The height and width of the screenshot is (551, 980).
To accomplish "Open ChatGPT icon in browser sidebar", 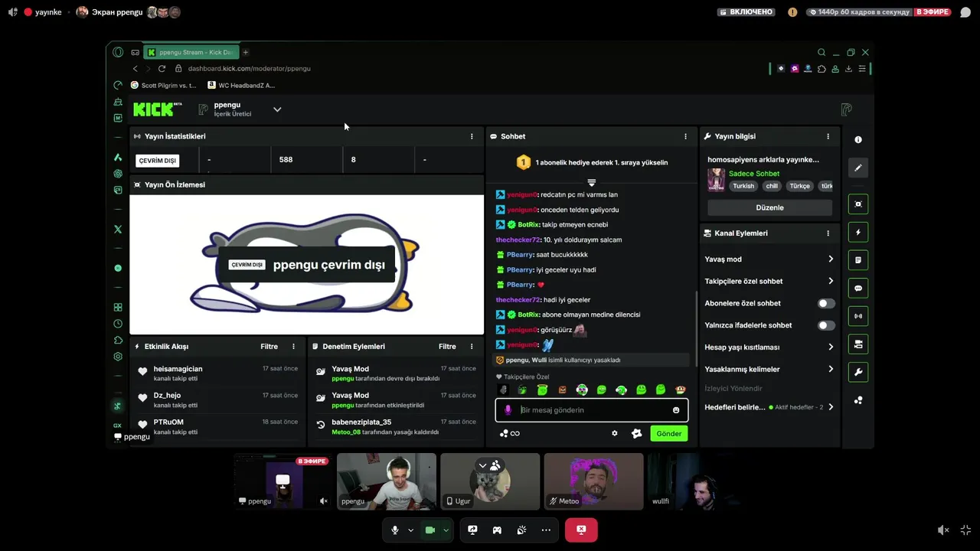I will [118, 174].
